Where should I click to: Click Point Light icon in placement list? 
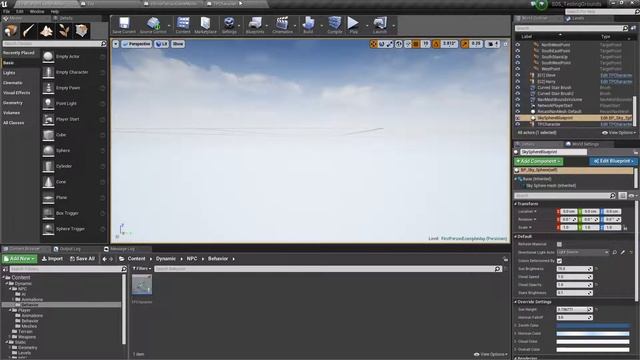pyautogui.click(x=48, y=103)
